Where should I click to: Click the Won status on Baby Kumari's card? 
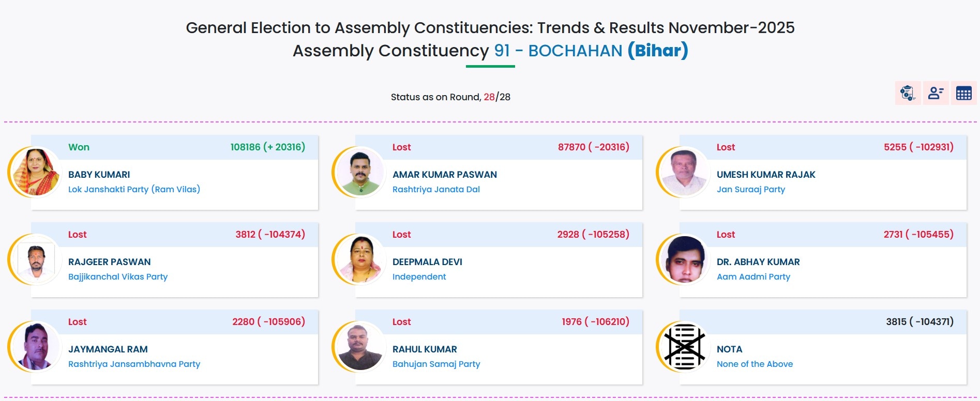click(79, 147)
